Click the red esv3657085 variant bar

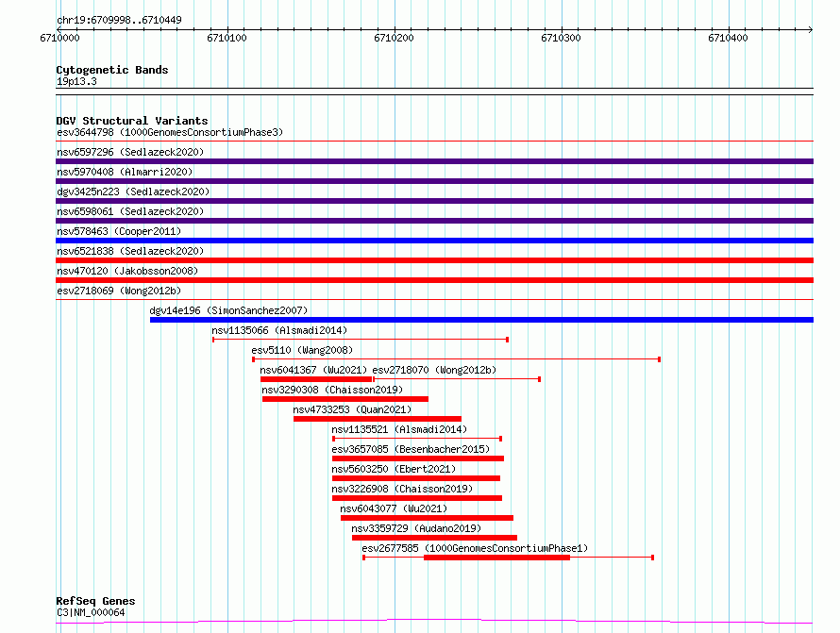point(418,458)
